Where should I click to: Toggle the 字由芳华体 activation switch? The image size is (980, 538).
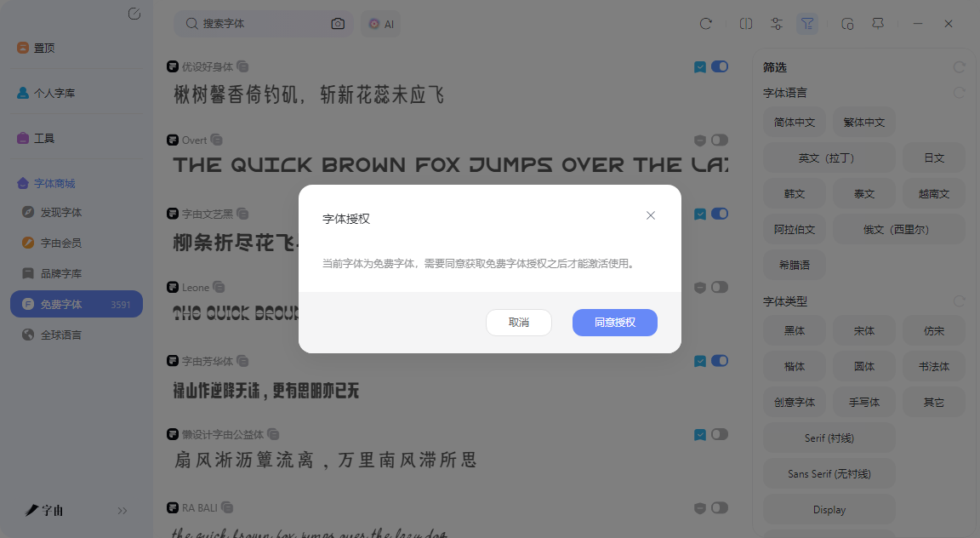point(720,360)
